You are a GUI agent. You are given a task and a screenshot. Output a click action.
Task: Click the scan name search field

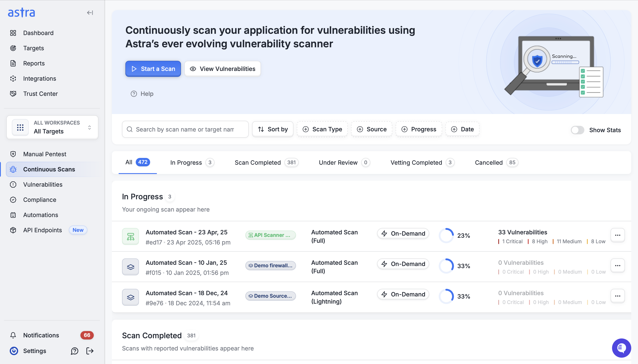pyautogui.click(x=185, y=129)
